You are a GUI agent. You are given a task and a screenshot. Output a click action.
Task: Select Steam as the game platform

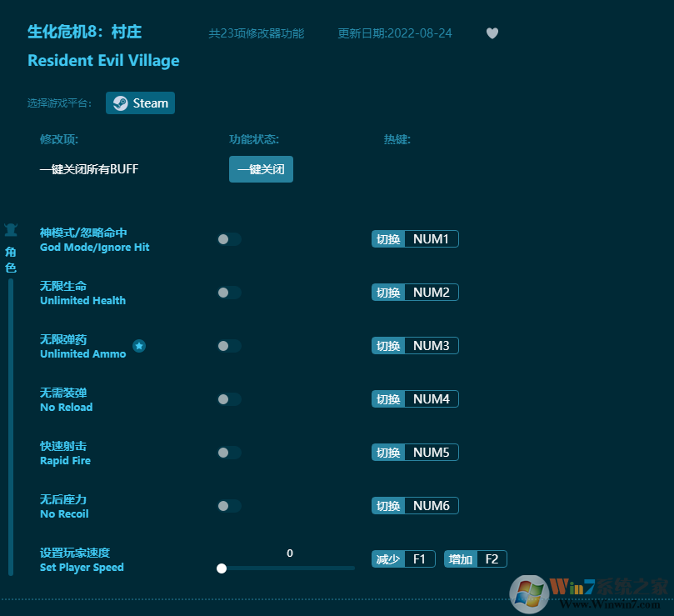pyautogui.click(x=140, y=103)
